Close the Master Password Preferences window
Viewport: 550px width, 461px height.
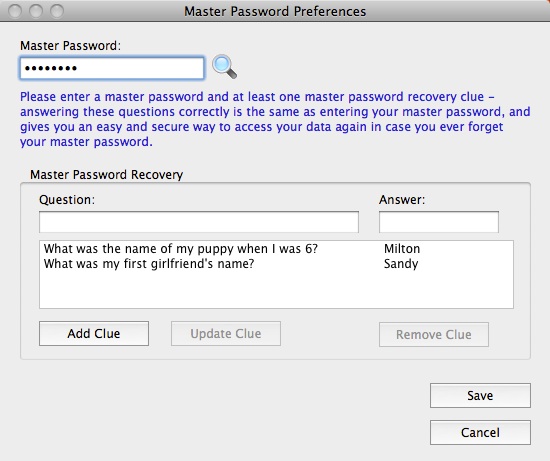click(x=15, y=11)
